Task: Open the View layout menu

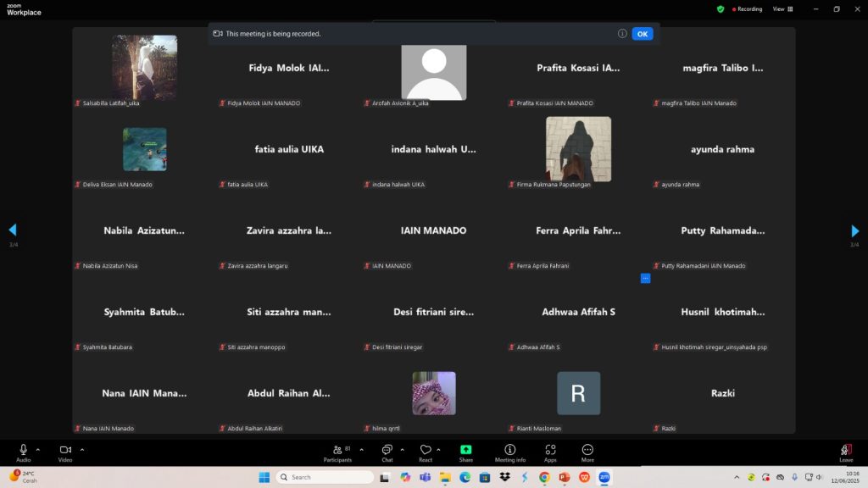Action: pos(782,9)
